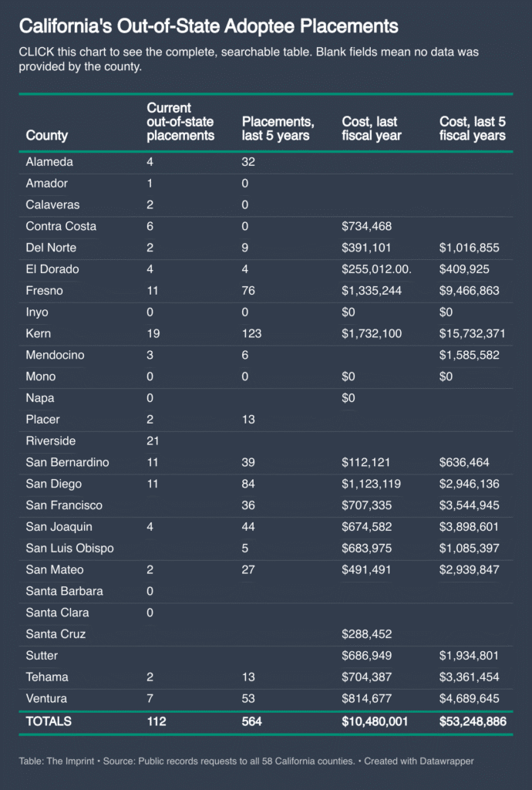The image size is (532, 790).
Task: Click the total cost $53,248,886 cell
Action: tap(473, 721)
